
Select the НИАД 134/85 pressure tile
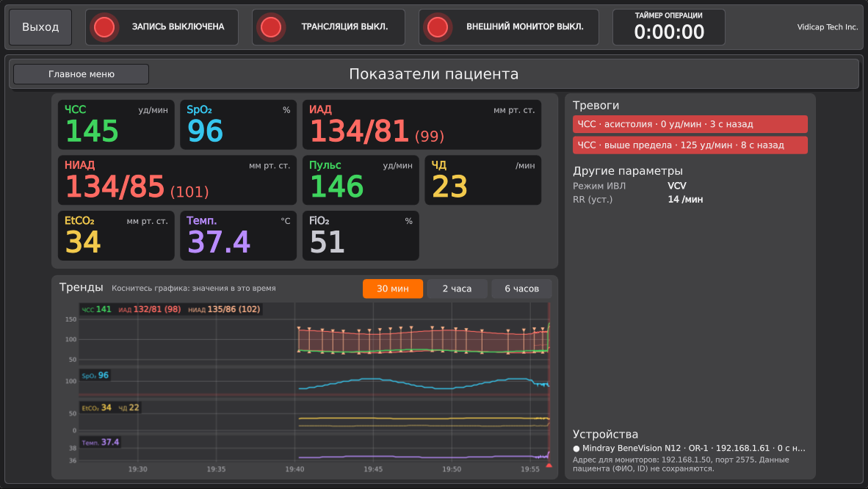[177, 180]
